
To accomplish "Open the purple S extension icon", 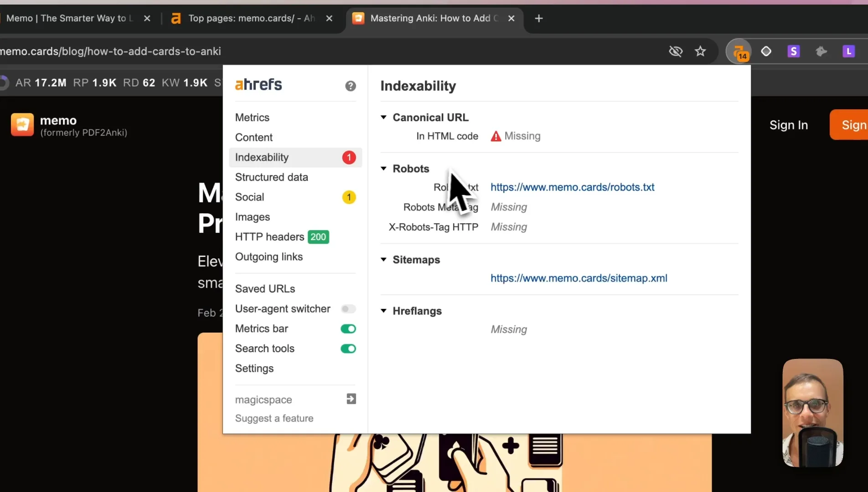I will pos(793,51).
